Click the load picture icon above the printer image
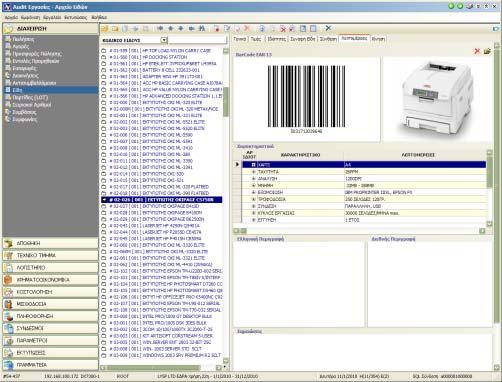 pyautogui.click(x=487, y=51)
